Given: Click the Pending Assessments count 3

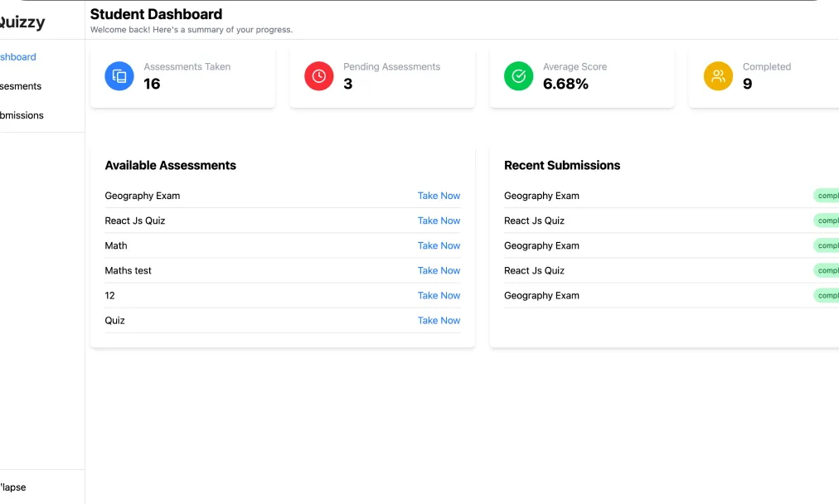Looking at the screenshot, I should point(348,84).
